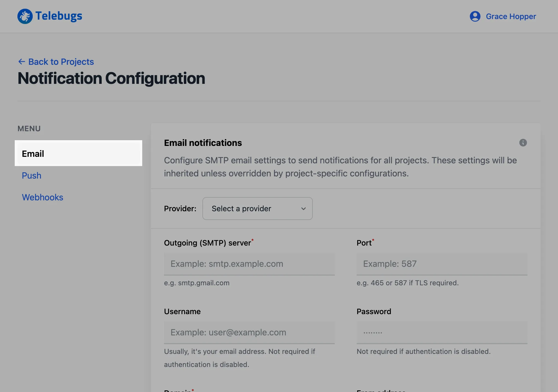This screenshot has width=558, height=392.
Task: Click the MENU sidebar heading
Action: (x=29, y=128)
